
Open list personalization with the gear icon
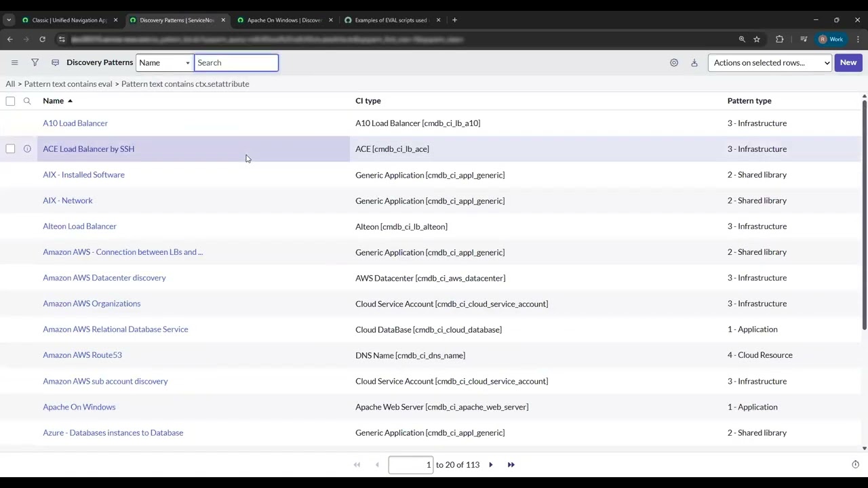tap(673, 62)
